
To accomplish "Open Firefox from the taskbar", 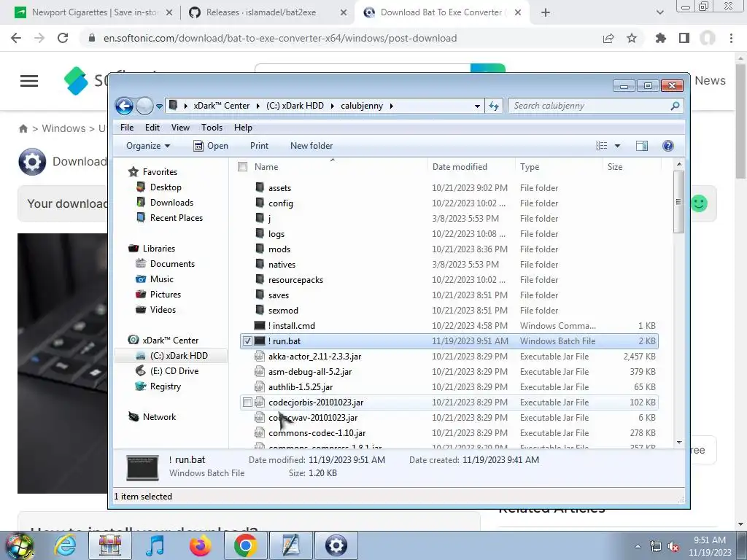I will pos(201,545).
